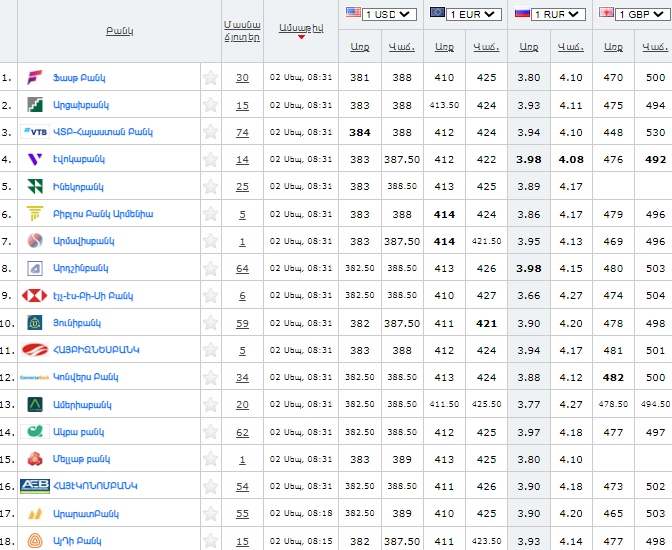Click the Armswissbank logo icon
The width and height of the screenshot is (672, 550).
pyautogui.click(x=35, y=240)
